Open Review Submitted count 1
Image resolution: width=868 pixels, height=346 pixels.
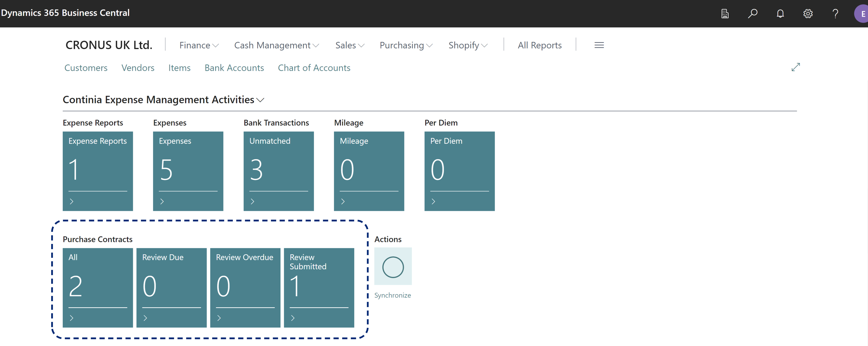[x=319, y=288]
